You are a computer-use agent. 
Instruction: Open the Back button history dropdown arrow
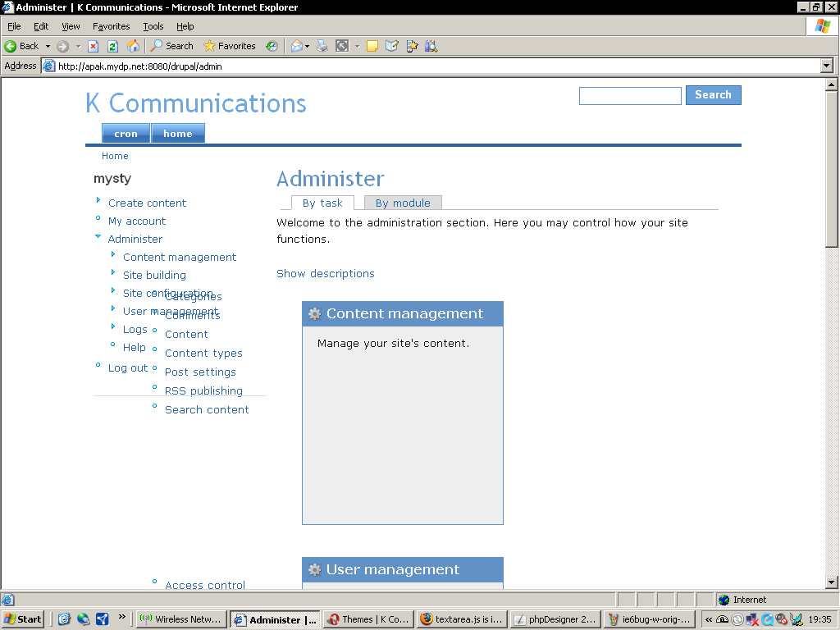click(x=48, y=46)
